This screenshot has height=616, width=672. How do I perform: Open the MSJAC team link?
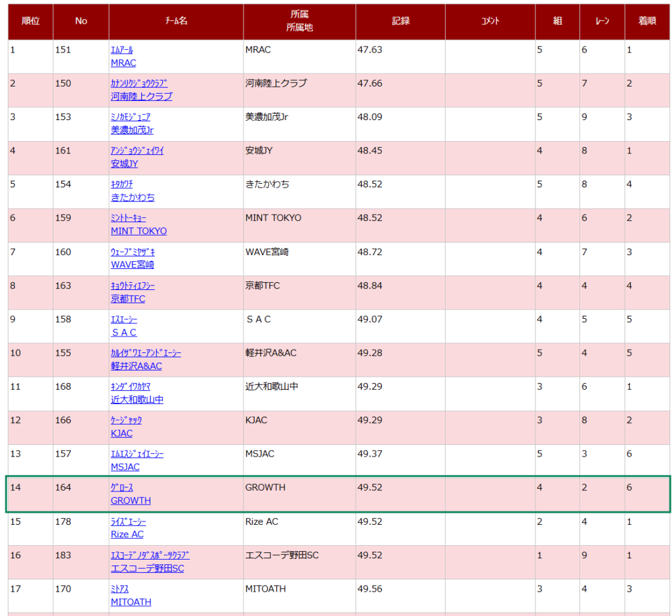click(125, 467)
